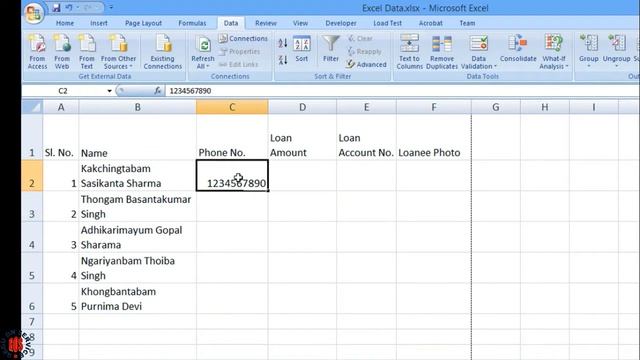
Task: Click Properties in the Connections group
Action: (x=239, y=51)
